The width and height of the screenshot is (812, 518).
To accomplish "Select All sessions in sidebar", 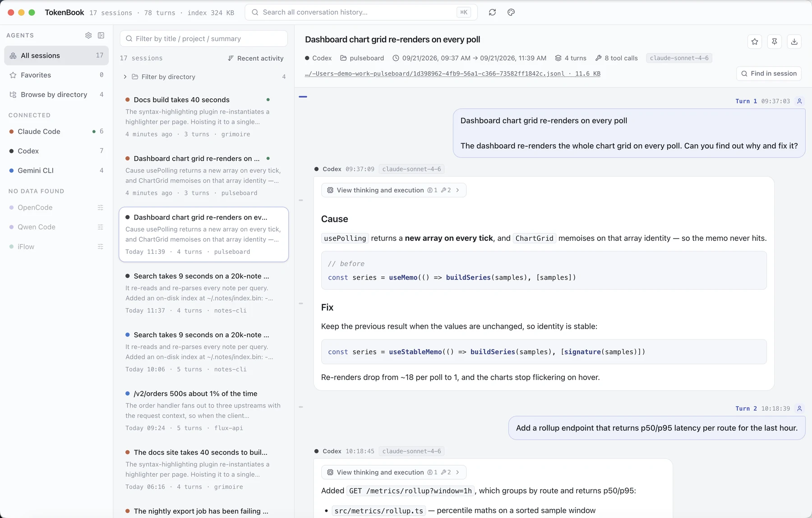I will [x=56, y=55].
